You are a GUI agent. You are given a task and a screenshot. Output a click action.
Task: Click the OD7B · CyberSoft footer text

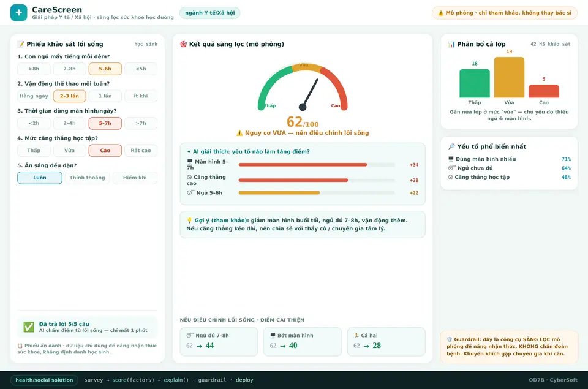click(553, 380)
